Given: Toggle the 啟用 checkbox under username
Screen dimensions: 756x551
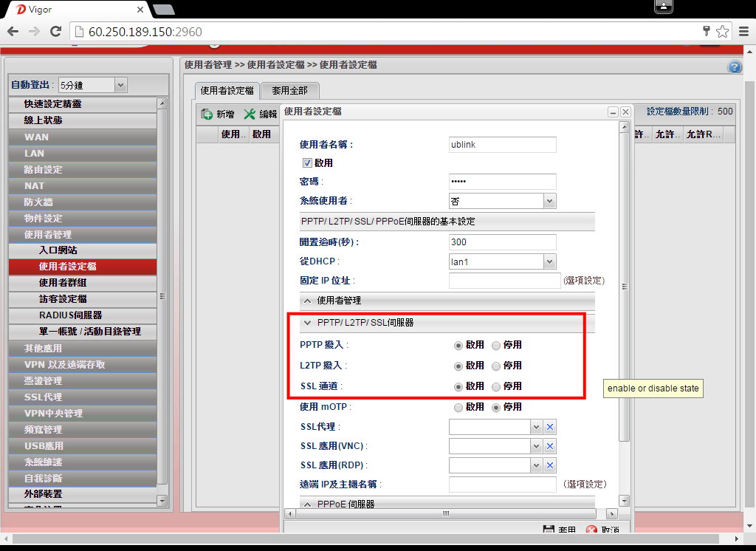Looking at the screenshot, I should [308, 162].
